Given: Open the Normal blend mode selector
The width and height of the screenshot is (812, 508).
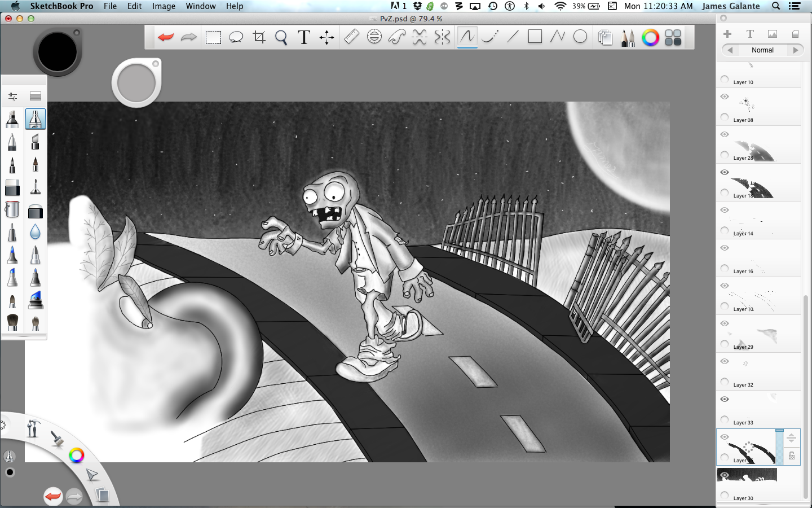Looking at the screenshot, I should (763, 50).
